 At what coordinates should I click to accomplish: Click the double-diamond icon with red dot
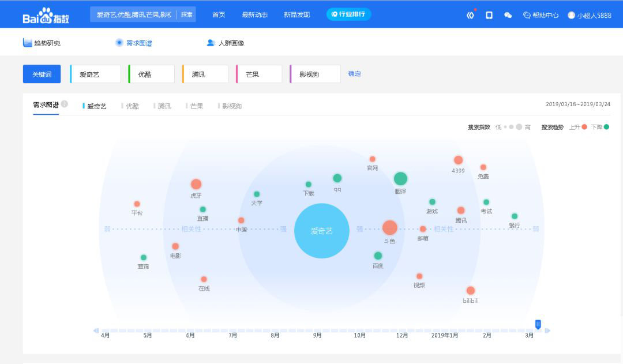[471, 15]
